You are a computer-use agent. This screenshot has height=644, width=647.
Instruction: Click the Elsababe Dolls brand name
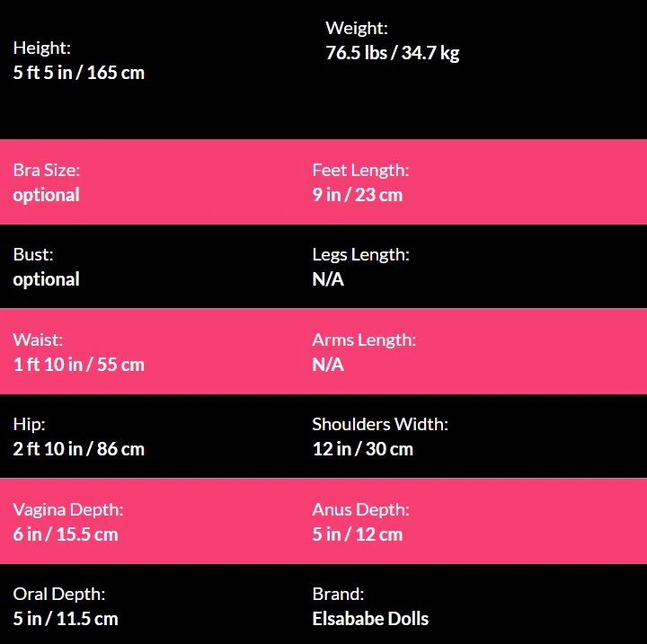pos(370,619)
